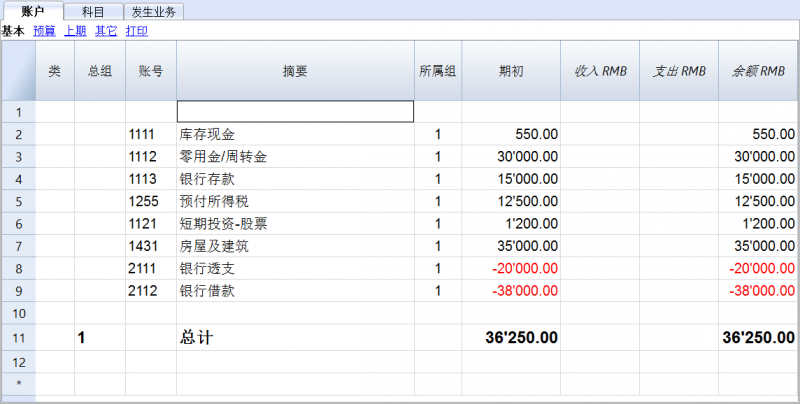Viewport: 800px width, 404px height.
Task: Select the 基本 view label
Action: (x=13, y=31)
